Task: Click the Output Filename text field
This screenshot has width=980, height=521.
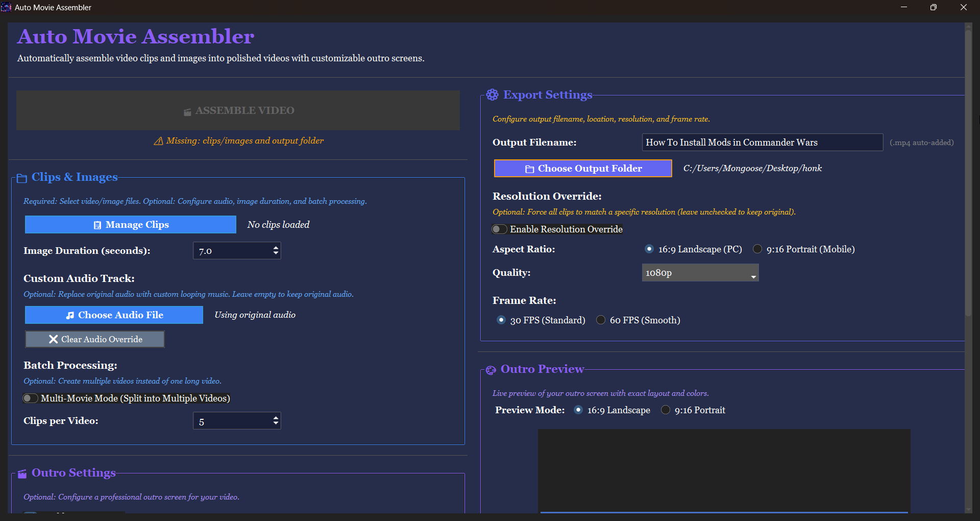Action: coord(762,143)
